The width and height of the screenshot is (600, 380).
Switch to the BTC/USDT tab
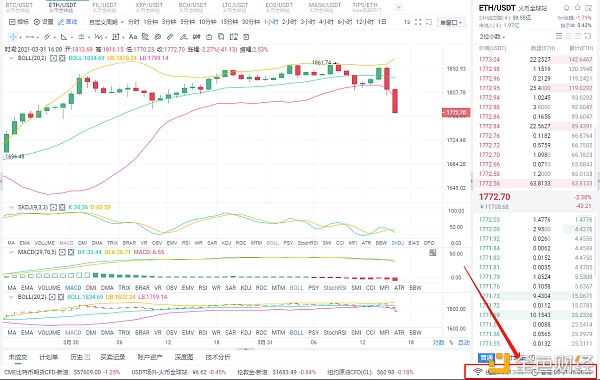click(19, 7)
